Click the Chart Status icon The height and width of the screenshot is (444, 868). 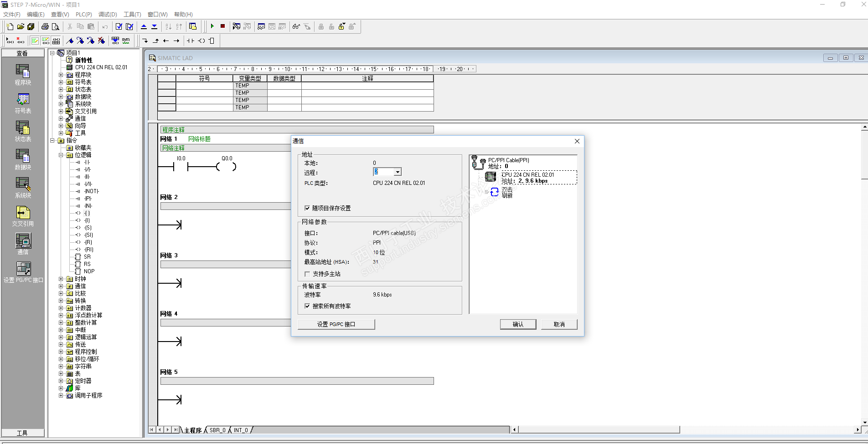pos(261,26)
